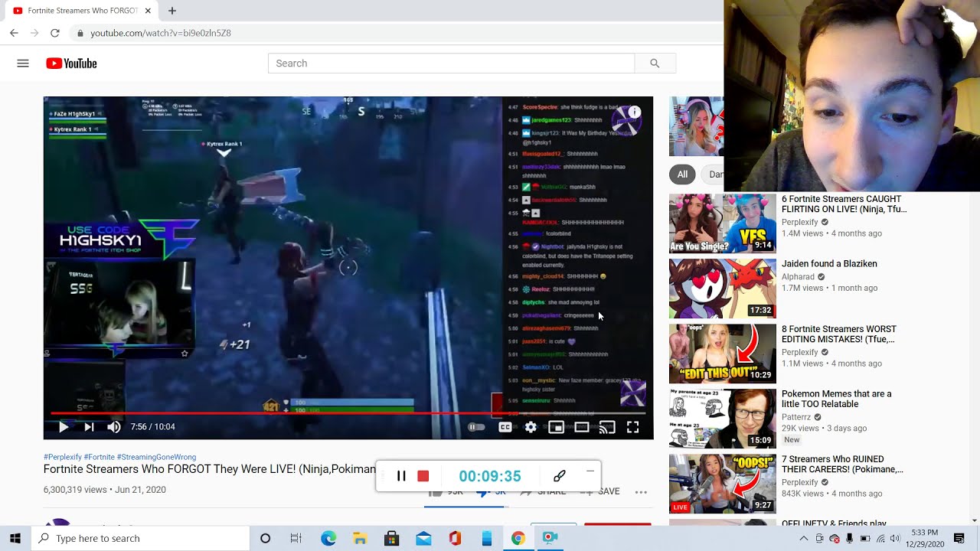980x551 pixels.
Task: Reload the YouTube page
Action: [x=54, y=33]
